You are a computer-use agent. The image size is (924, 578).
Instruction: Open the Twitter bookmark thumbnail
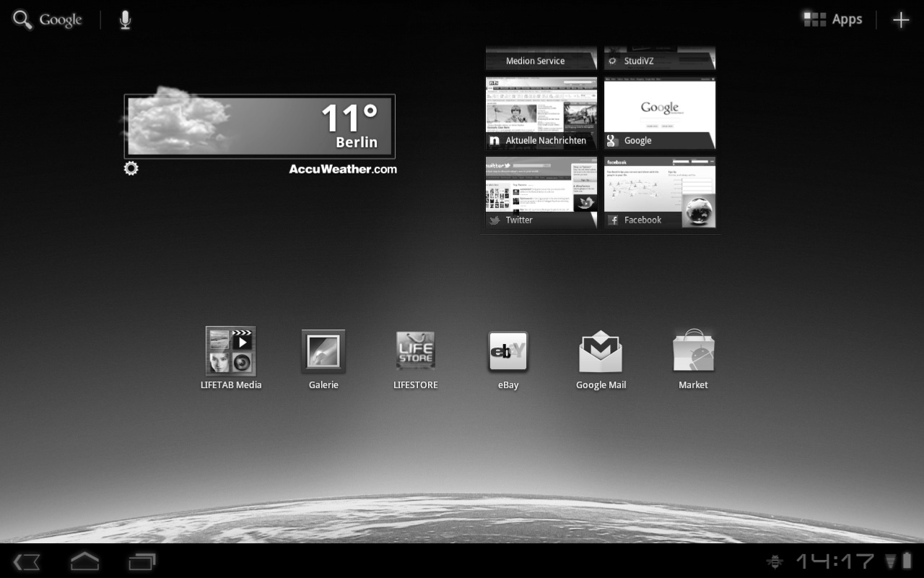coord(541,192)
